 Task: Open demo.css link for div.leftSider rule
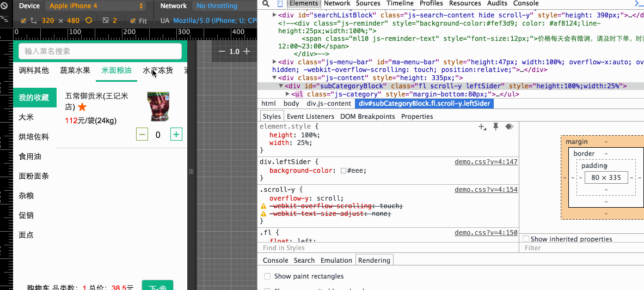point(486,162)
